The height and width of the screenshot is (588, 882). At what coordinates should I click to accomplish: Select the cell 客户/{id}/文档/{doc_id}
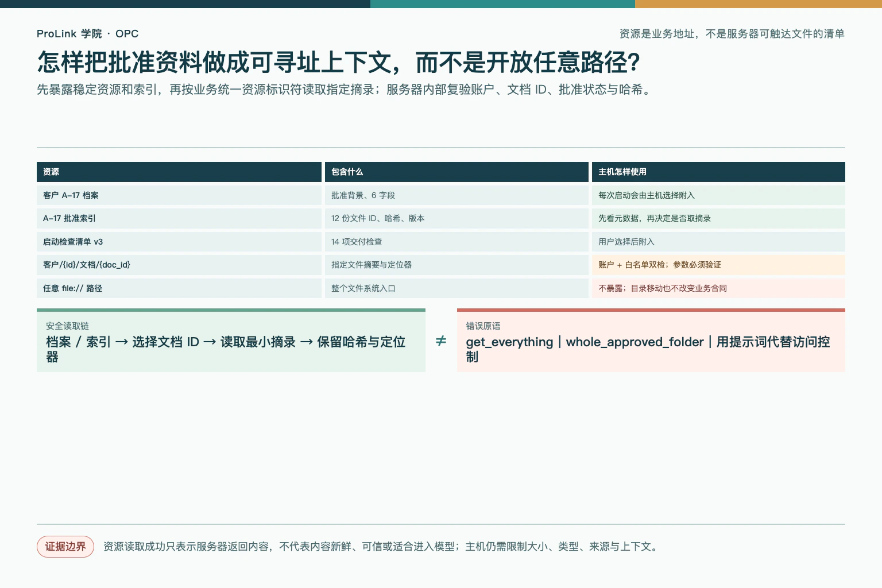click(x=179, y=265)
